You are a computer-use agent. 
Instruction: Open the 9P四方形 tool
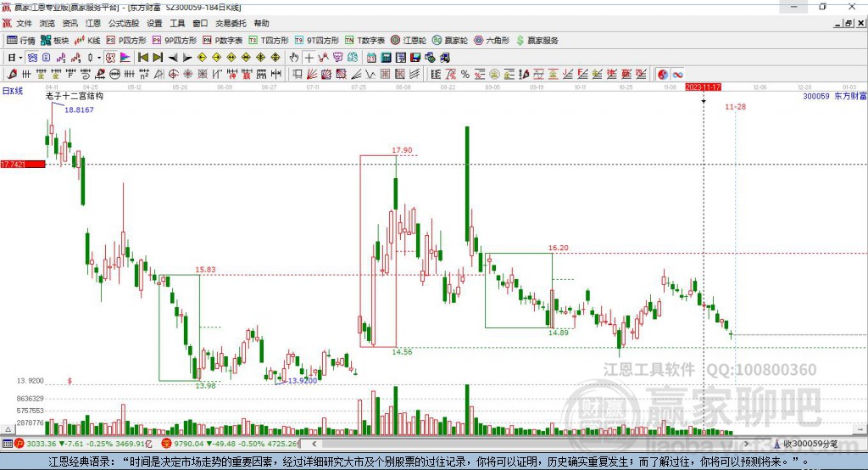(x=175, y=41)
